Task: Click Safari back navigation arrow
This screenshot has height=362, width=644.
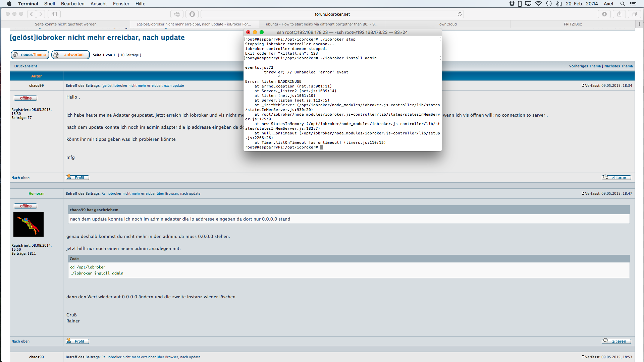Action: [x=32, y=14]
